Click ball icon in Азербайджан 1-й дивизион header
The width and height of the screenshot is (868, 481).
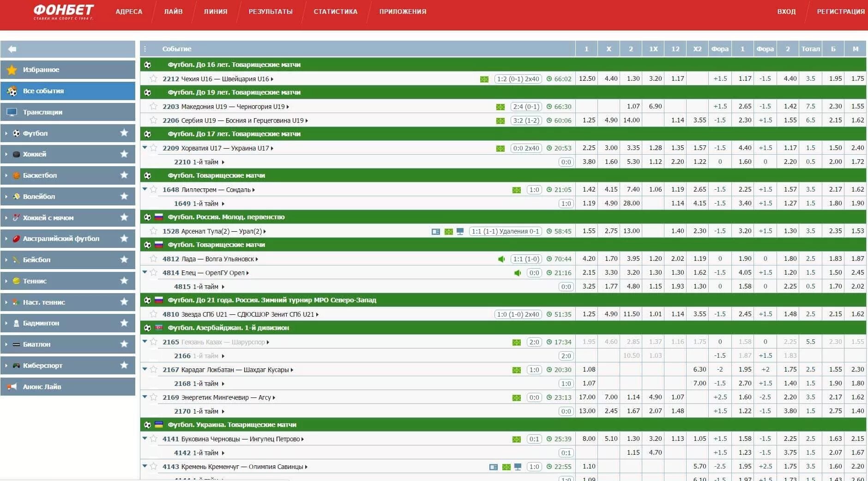147,328
